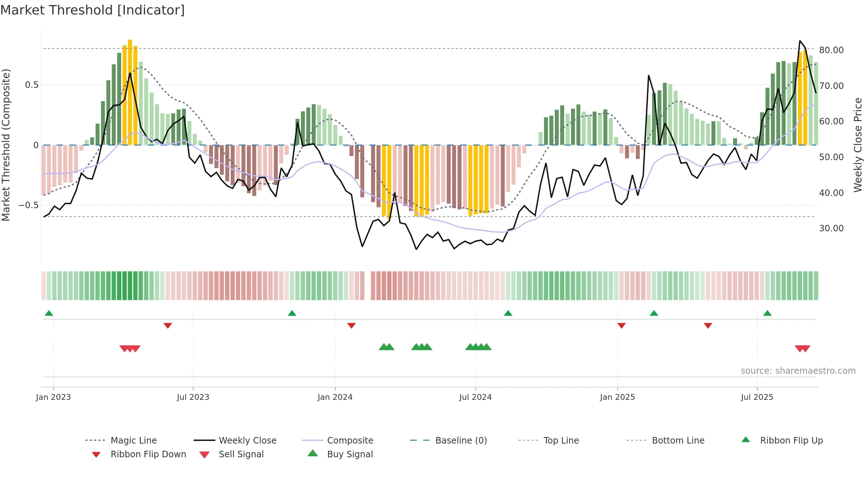Click the tallest yellow bar in spring 2023
This screenshot has width=868, height=488.
click(130, 92)
